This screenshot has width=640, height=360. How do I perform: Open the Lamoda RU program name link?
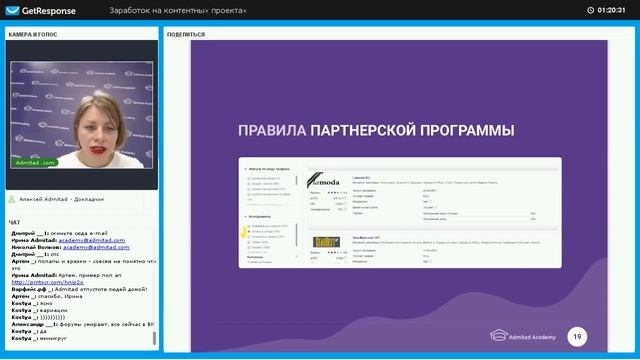click(x=361, y=178)
